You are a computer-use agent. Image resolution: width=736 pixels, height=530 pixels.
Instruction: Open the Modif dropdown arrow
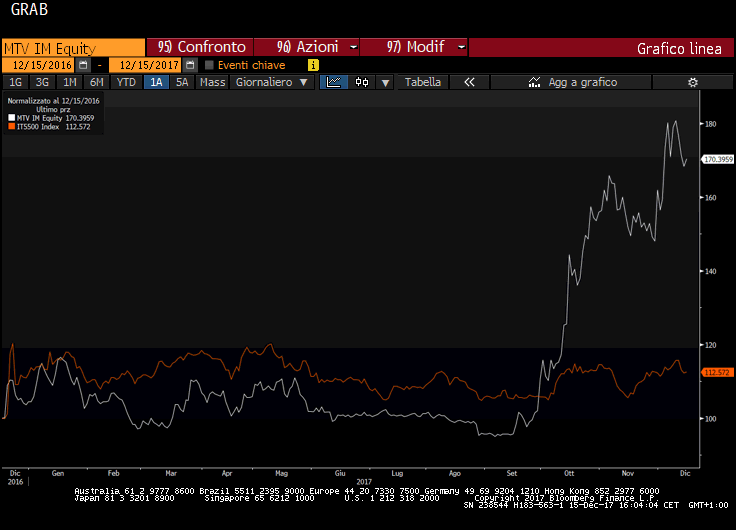pos(460,47)
